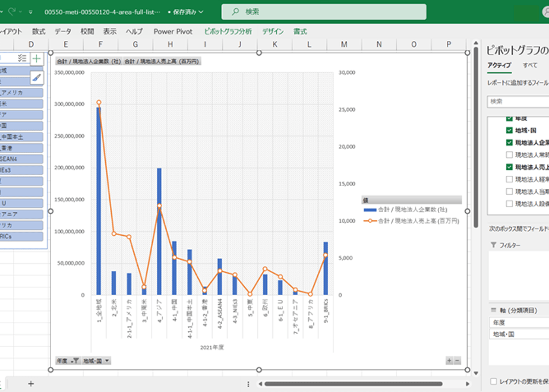Viewport: 549px width, 392px height.
Task: Click the 値 legend header
Action: point(411,200)
